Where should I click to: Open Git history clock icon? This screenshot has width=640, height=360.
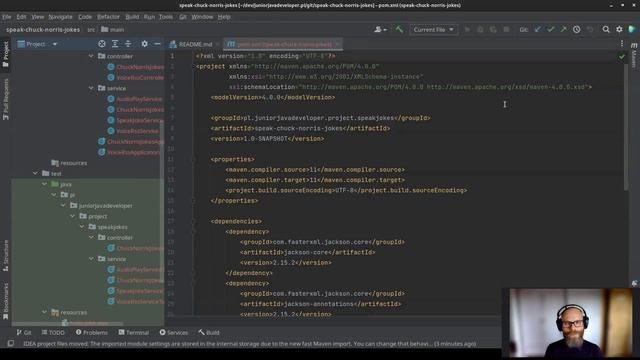click(x=576, y=29)
